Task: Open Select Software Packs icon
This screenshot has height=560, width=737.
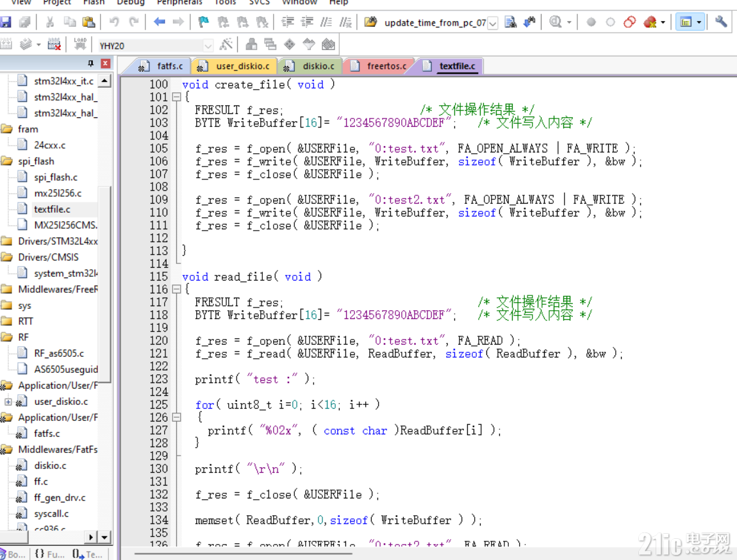Action: pyautogui.click(x=309, y=45)
